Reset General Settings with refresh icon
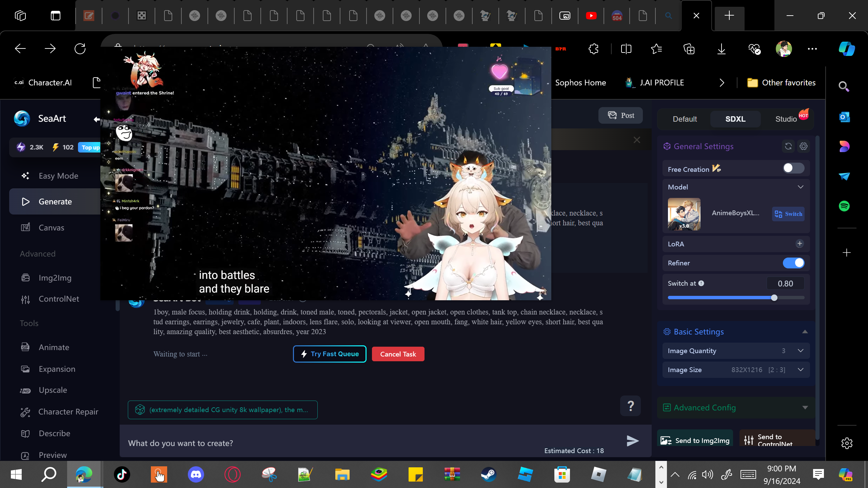Screen dimensions: 868x488 pos(788,146)
